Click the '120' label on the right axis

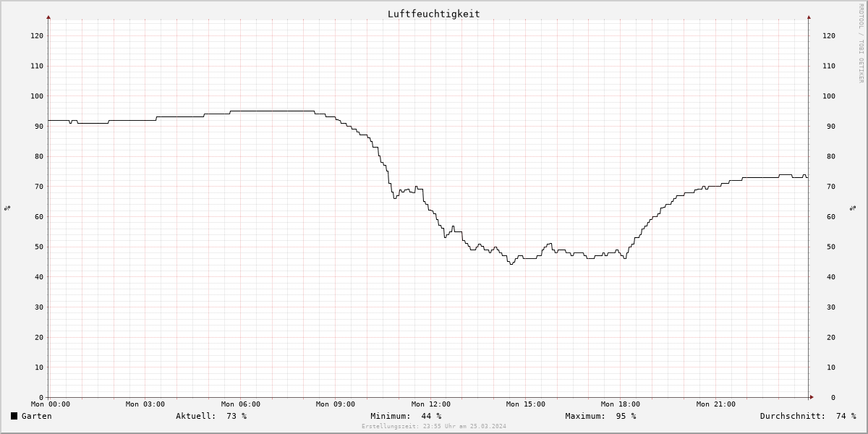[829, 35]
